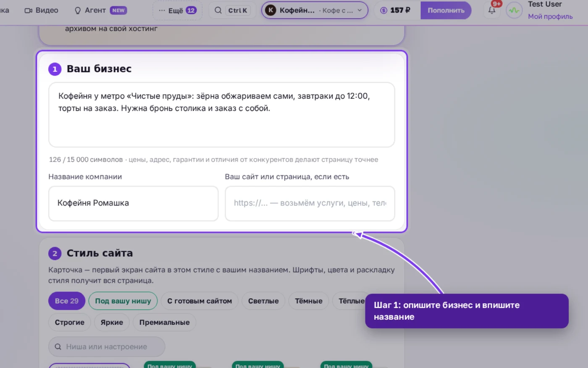Click the website URL input field
Image resolution: width=588 pixels, height=368 pixels.
click(310, 203)
